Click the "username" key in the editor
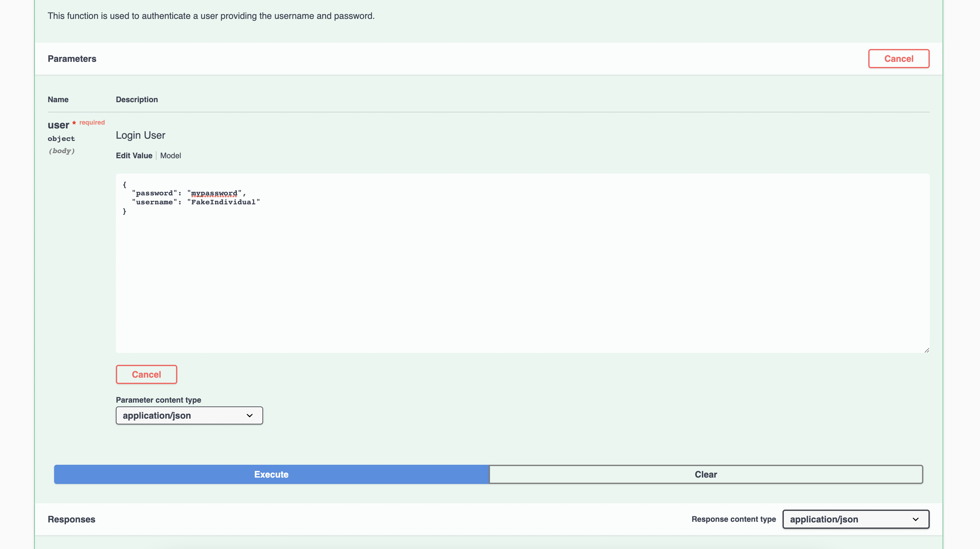Image resolution: width=980 pixels, height=549 pixels. click(x=154, y=202)
